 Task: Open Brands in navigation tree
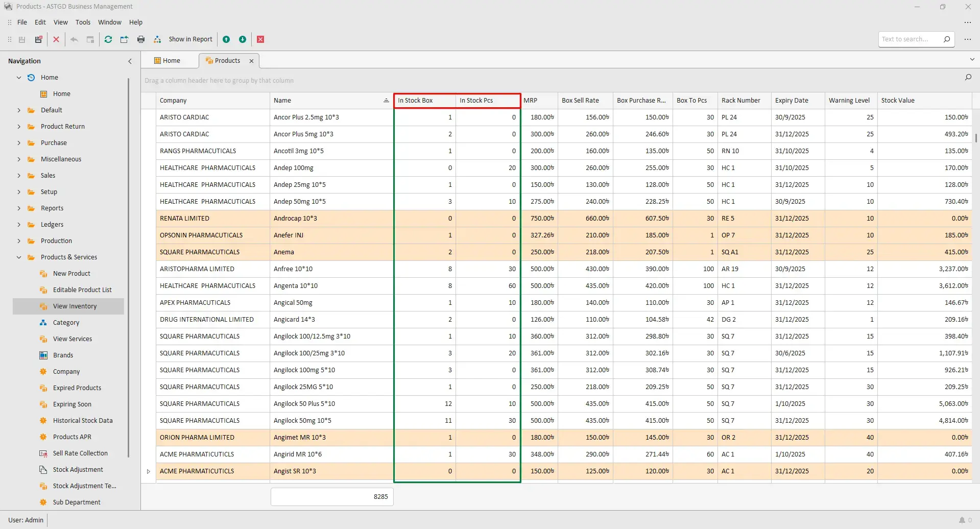pyautogui.click(x=63, y=355)
